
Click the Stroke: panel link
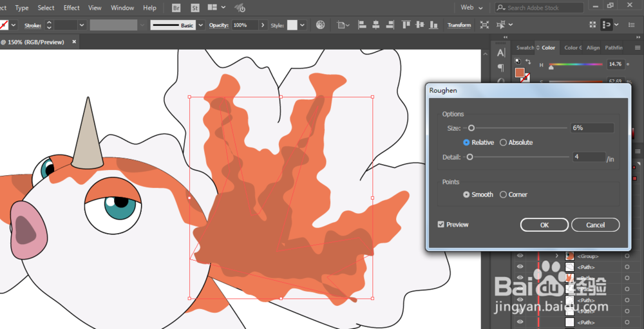[32, 26]
